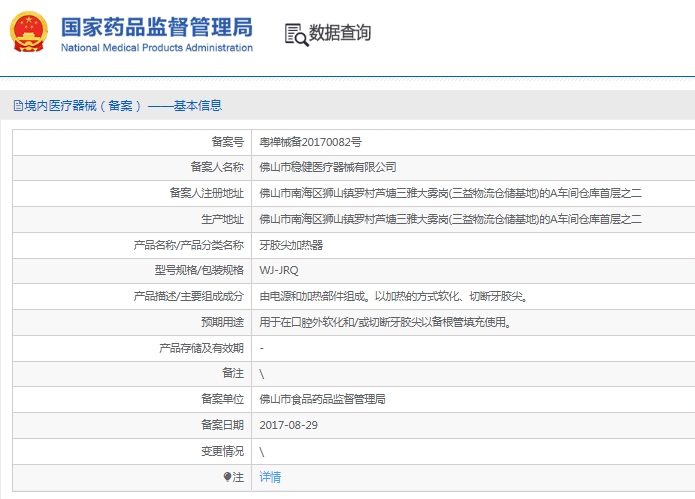The width and height of the screenshot is (695, 499).
Task: Click the 产品存储及有效期 label
Action: [x=202, y=348]
